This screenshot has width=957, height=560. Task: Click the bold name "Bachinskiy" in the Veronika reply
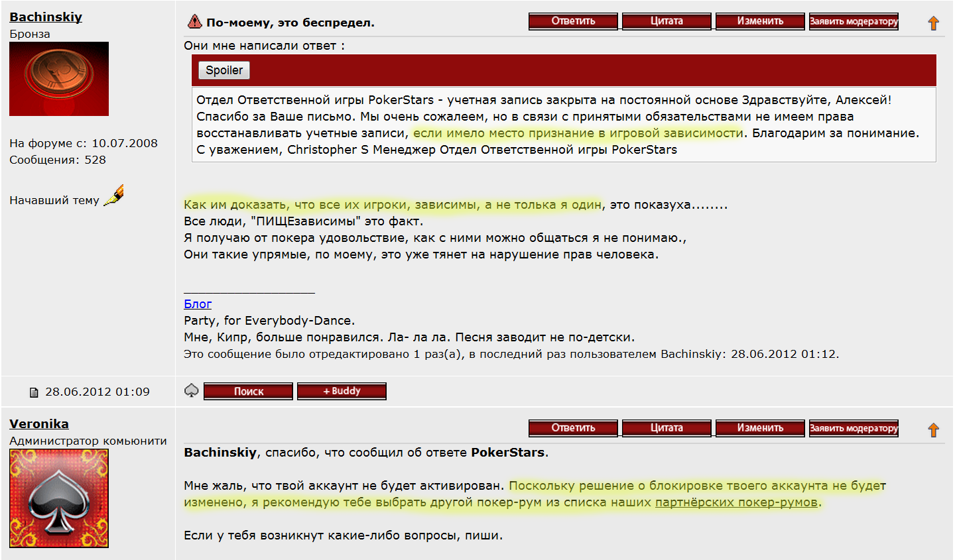pos(220,453)
